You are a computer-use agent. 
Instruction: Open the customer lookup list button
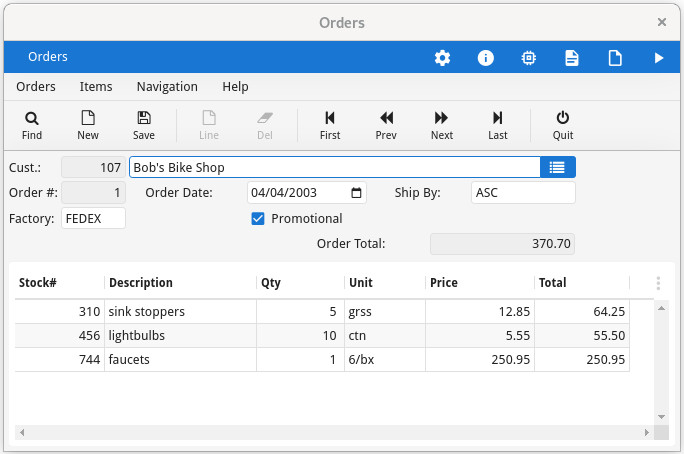click(x=558, y=168)
